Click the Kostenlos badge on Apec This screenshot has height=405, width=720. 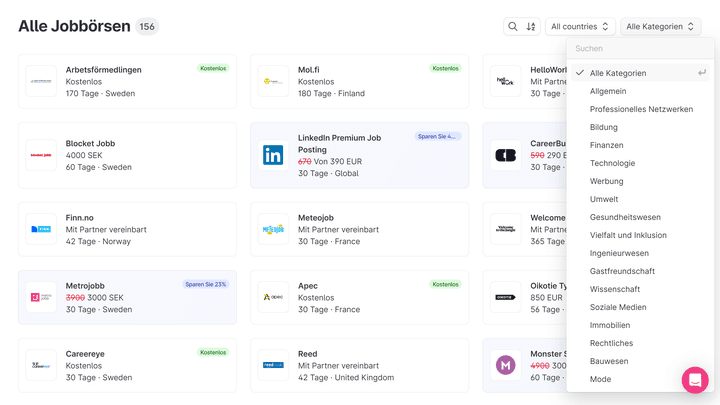(x=445, y=284)
